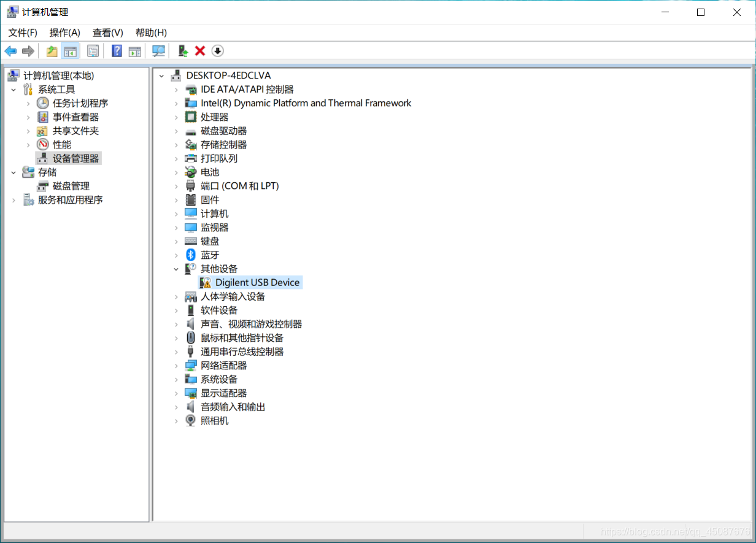Toggle the show/hide action pane icon
The image size is (756, 543).
click(134, 51)
